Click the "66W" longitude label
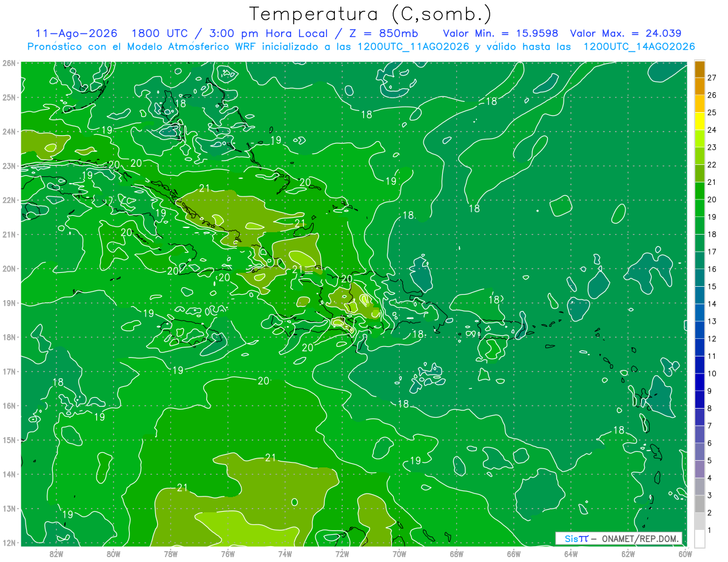The image size is (728, 562). (514, 554)
